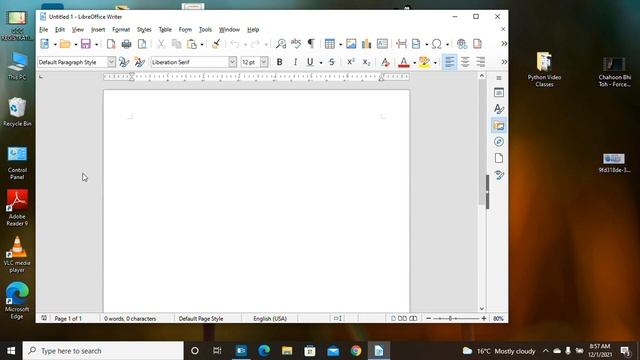
Task: Create a new document from the toolbar
Action: pyautogui.click(x=44, y=44)
